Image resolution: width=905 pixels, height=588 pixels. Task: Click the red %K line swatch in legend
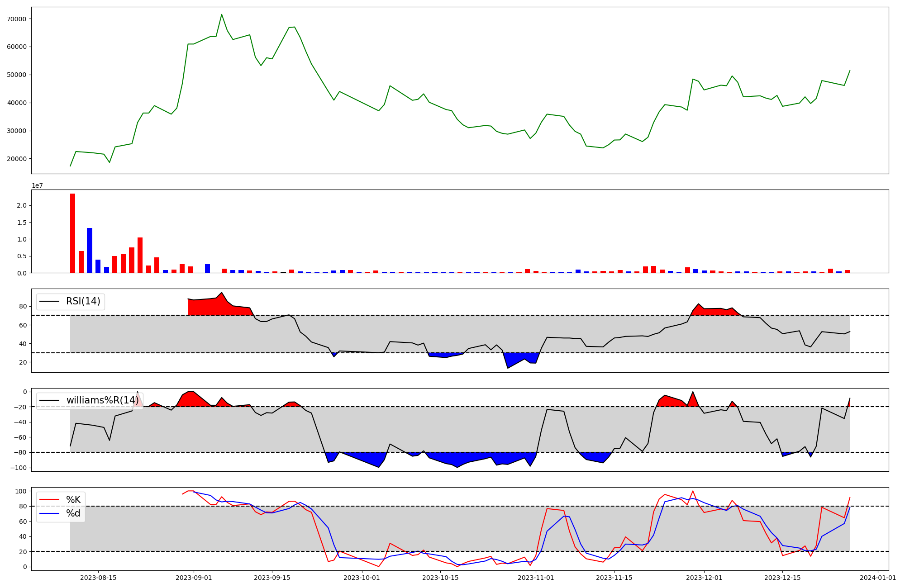[50, 500]
